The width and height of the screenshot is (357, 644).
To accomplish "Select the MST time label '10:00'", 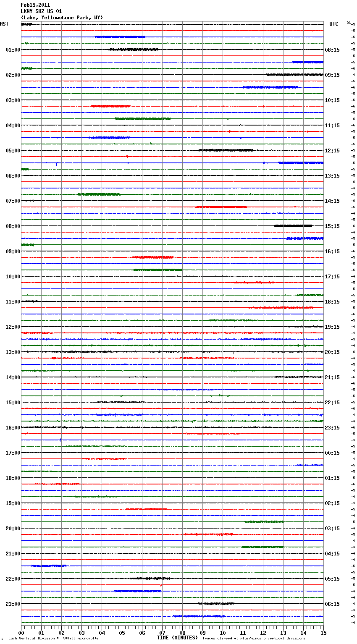I will pyautogui.click(x=13, y=277).
